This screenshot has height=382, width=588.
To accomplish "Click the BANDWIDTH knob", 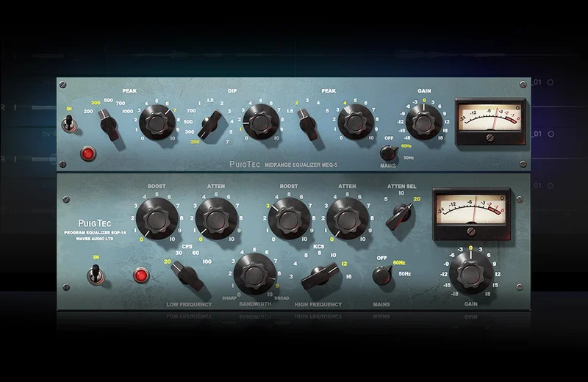I will (x=255, y=274).
